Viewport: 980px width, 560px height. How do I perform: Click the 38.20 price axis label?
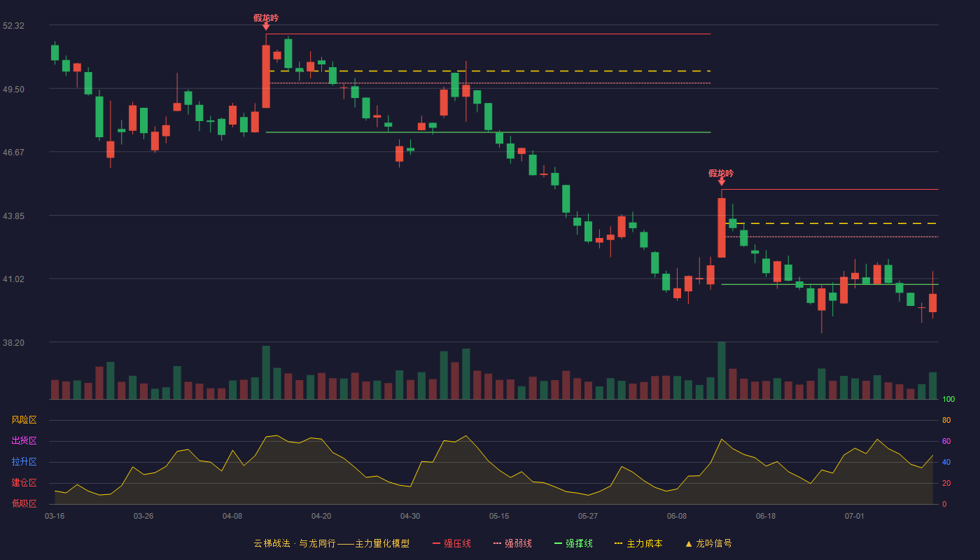[13, 342]
